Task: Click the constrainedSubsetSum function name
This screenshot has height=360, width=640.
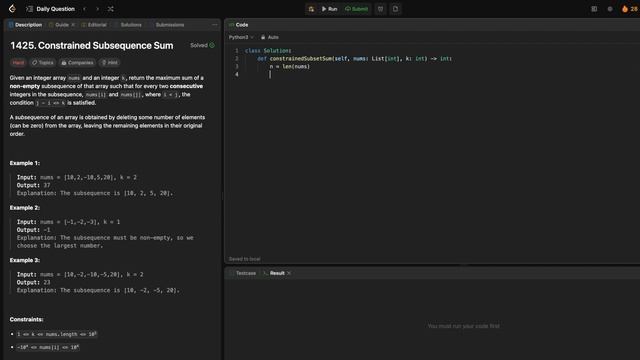Action: pyautogui.click(x=301, y=58)
